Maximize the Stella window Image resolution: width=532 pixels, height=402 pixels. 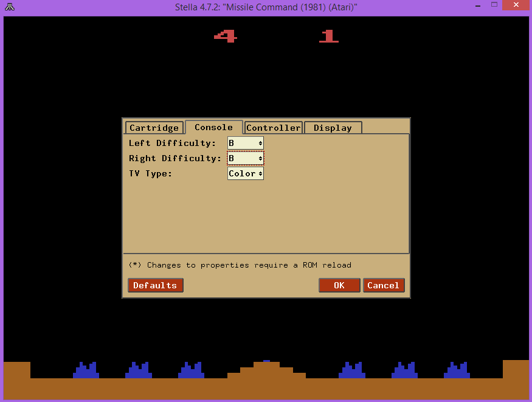[494, 5]
